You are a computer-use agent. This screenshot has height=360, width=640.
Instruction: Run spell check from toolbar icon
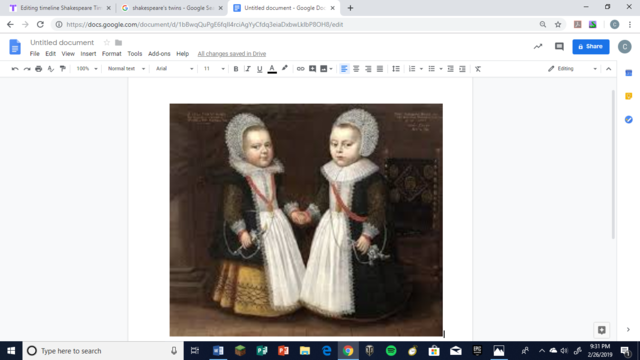(51, 69)
